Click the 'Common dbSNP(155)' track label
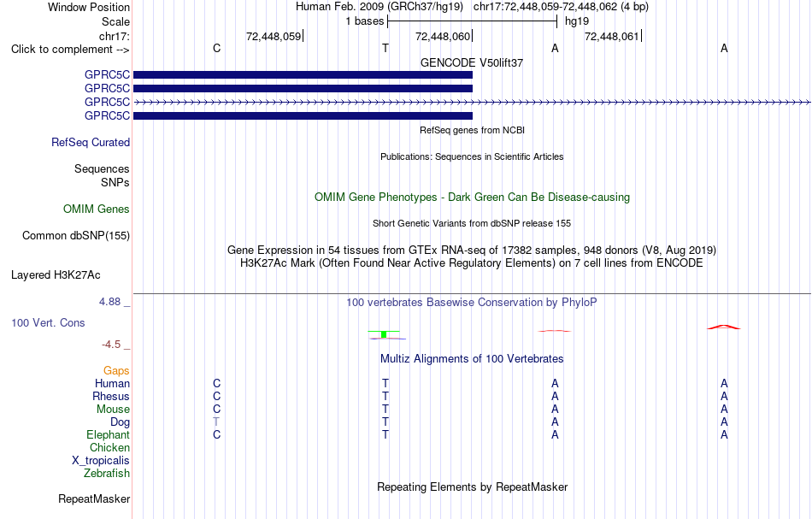 76,236
